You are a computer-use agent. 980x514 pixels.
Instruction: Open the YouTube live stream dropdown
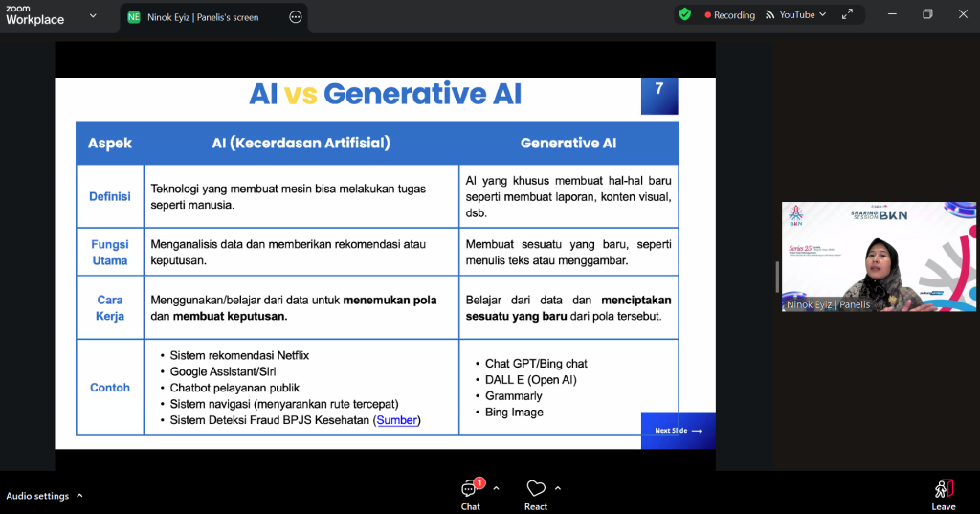point(822,14)
